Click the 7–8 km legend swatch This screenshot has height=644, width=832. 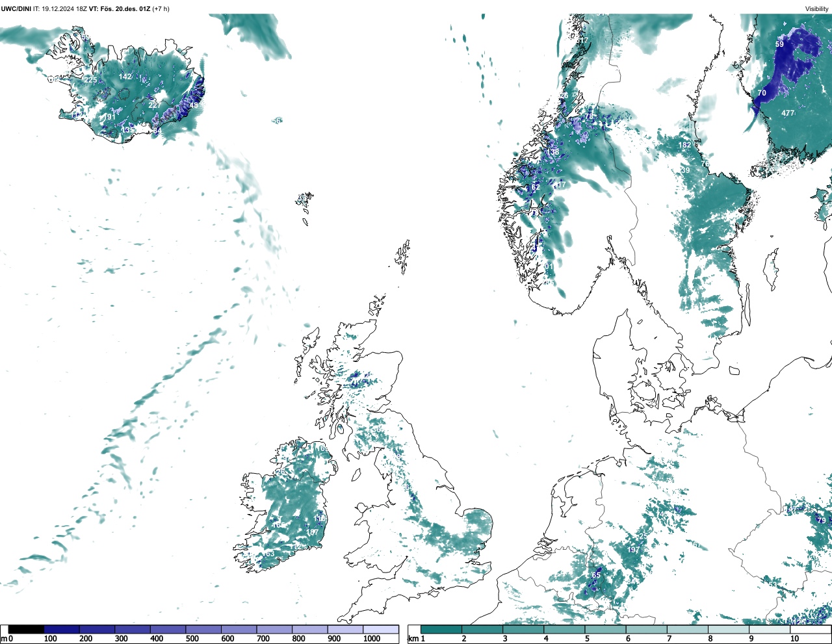click(687, 629)
